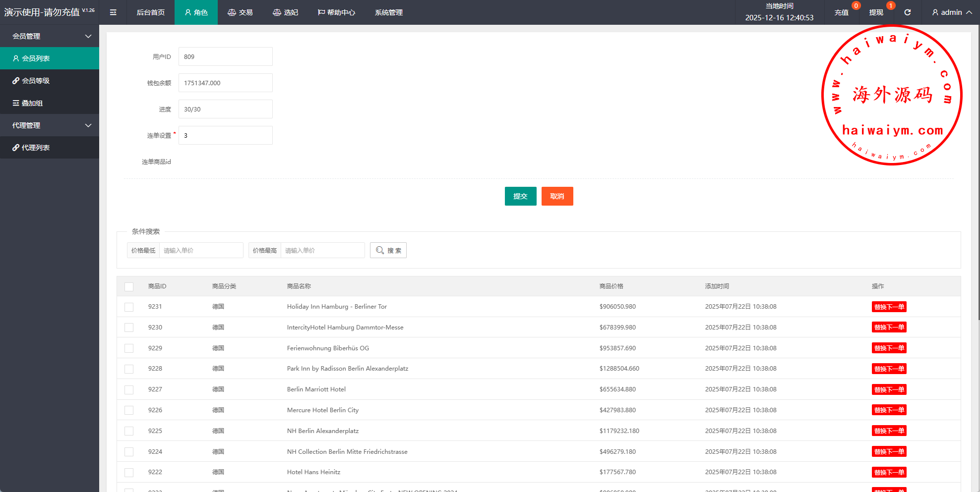Image resolution: width=980 pixels, height=492 pixels.
Task: Click the 价格最低 minimum price input field
Action: click(x=201, y=250)
